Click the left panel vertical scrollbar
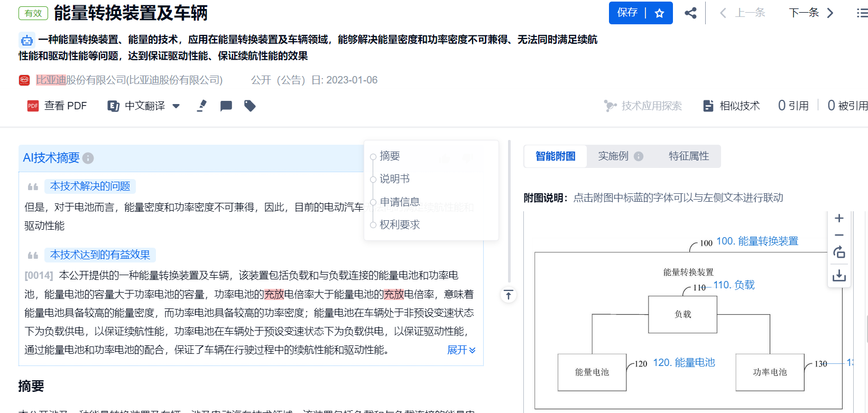The width and height of the screenshot is (868, 413). tap(509, 211)
